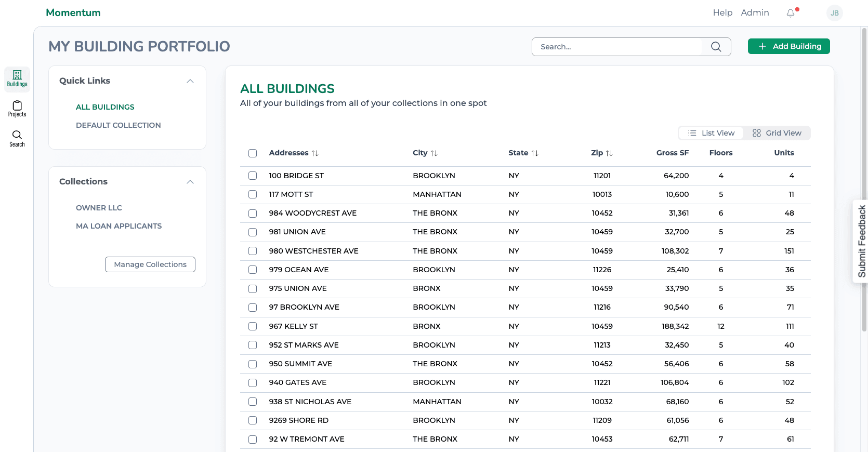Open the JB user avatar
Viewport: 868px width, 452px height.
(835, 13)
